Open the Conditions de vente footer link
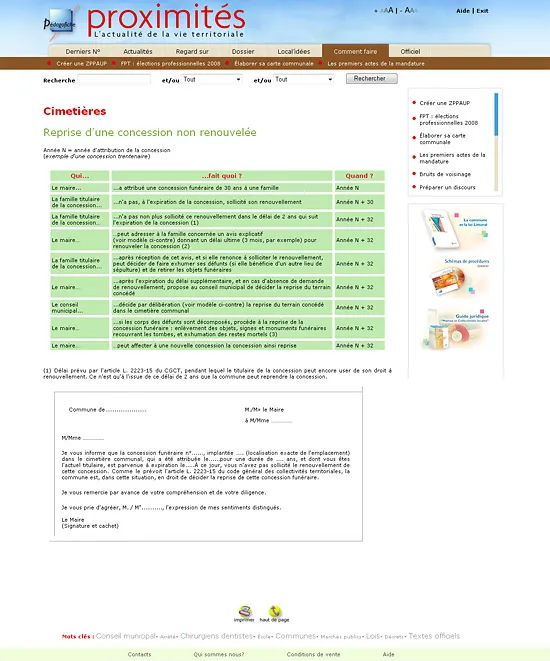 (313, 655)
